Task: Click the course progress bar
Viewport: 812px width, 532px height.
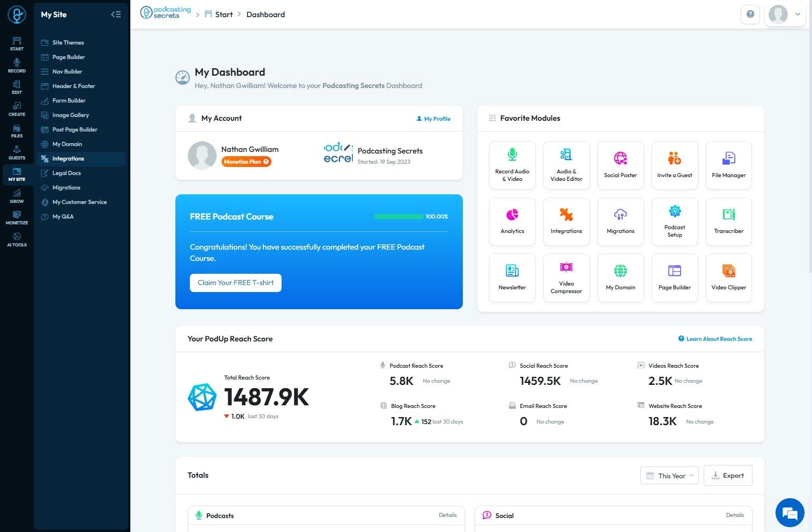Action: (398, 217)
